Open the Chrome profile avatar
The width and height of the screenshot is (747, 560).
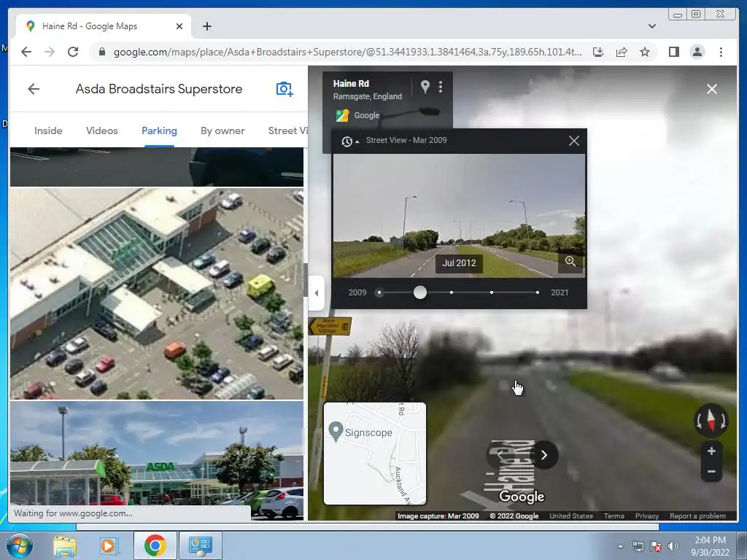tap(697, 52)
